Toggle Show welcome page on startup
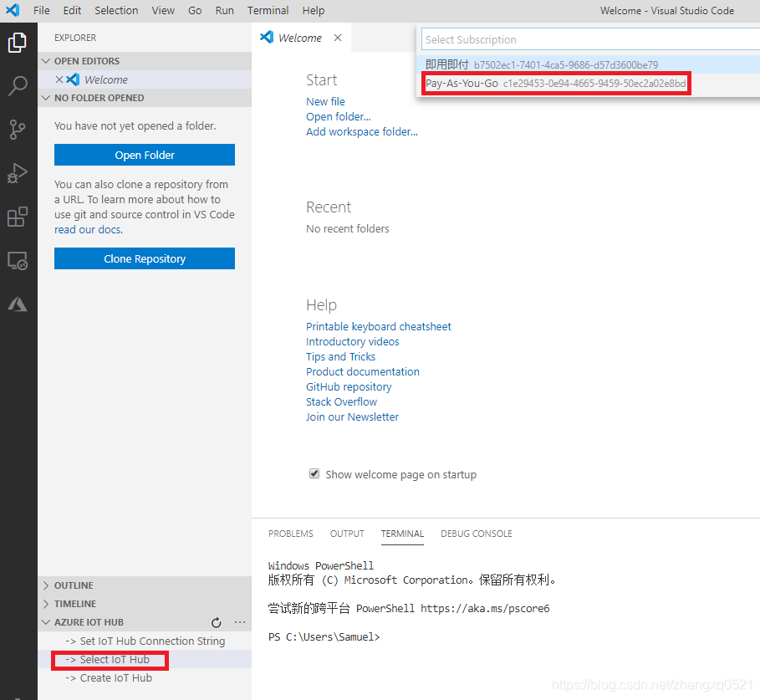760x700 pixels. pyautogui.click(x=314, y=473)
